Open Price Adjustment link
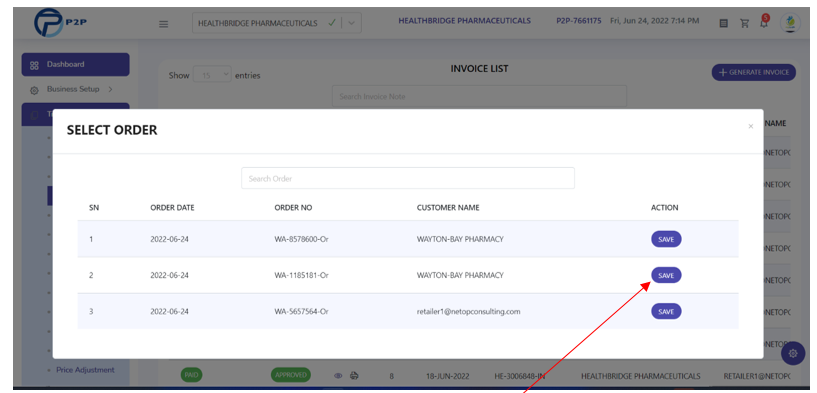The image size is (817, 393). [85, 370]
